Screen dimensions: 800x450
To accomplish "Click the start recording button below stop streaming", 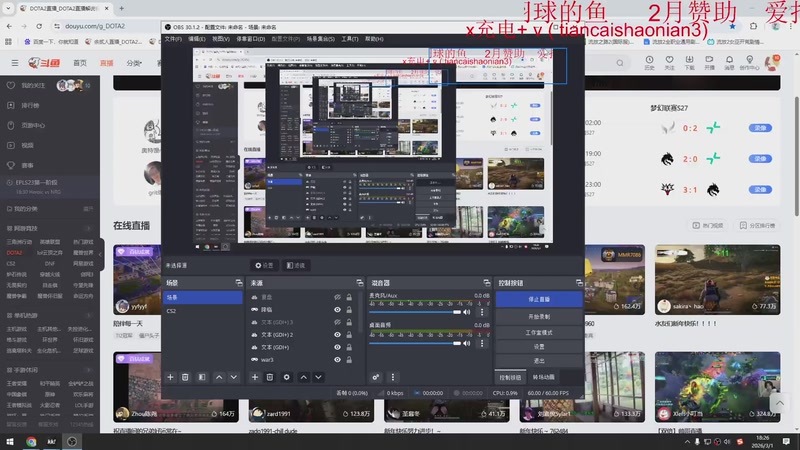I will click(x=539, y=317).
